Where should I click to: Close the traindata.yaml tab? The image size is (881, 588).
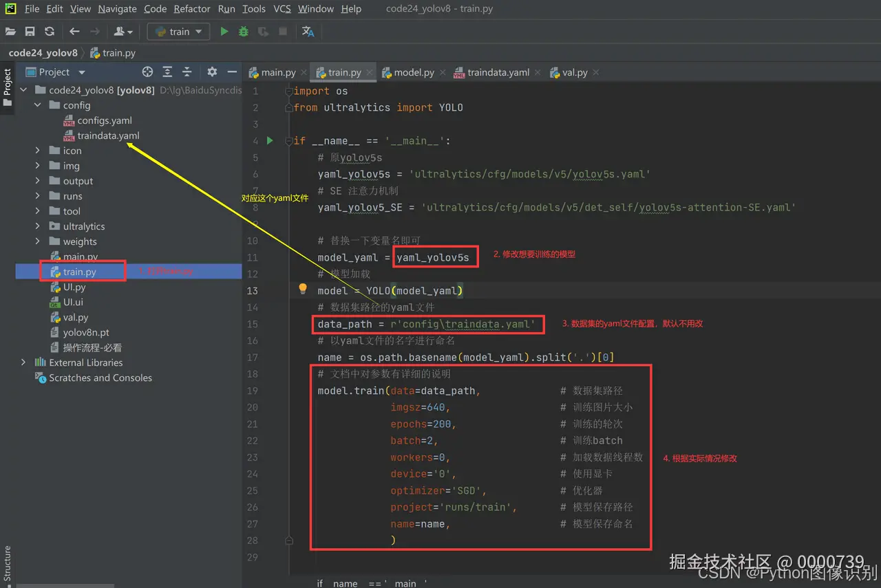coord(537,72)
